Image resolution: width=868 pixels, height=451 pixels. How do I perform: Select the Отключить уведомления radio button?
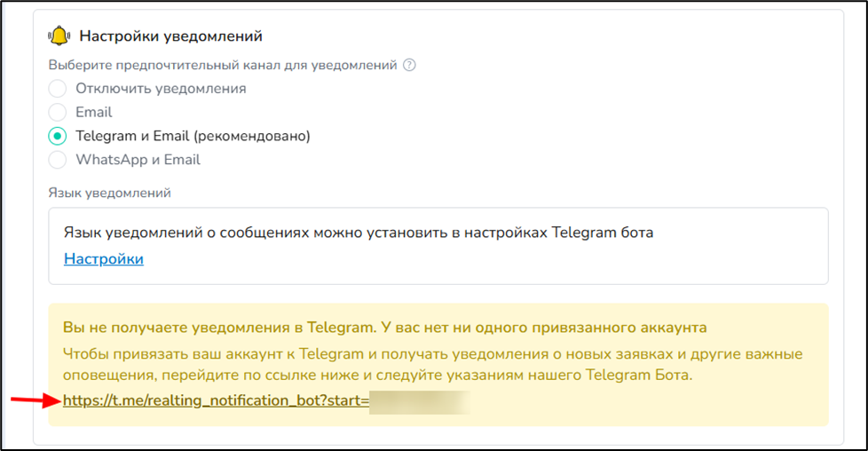57,89
